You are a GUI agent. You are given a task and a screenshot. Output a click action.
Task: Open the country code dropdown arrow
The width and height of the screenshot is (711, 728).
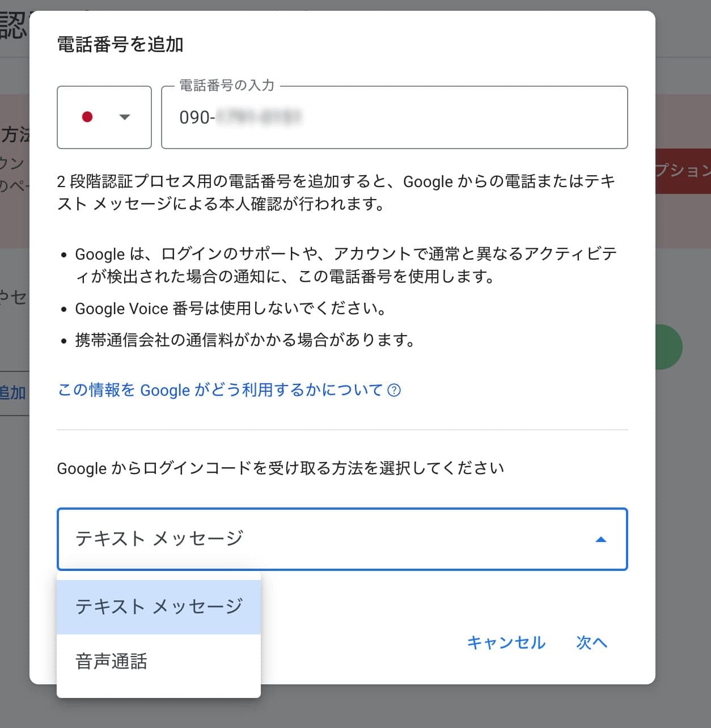pyautogui.click(x=125, y=117)
